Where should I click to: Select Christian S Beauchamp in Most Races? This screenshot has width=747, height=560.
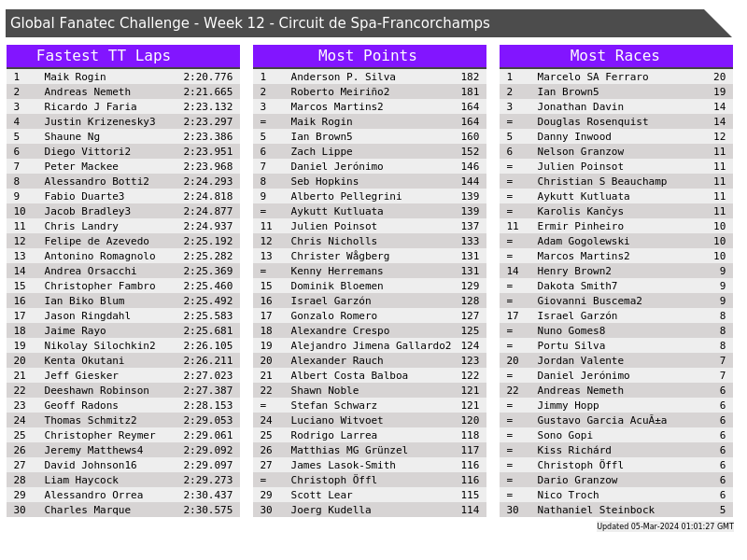601,181
